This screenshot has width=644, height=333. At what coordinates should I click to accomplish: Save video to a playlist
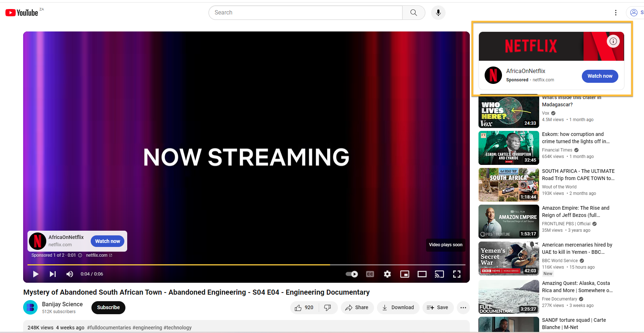click(438, 308)
